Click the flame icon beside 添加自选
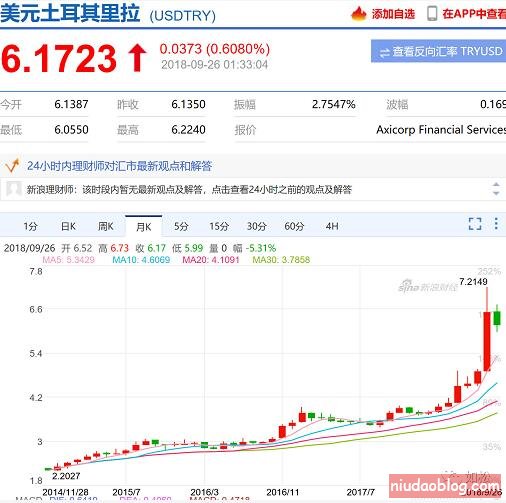The image size is (506, 503). pyautogui.click(x=359, y=14)
